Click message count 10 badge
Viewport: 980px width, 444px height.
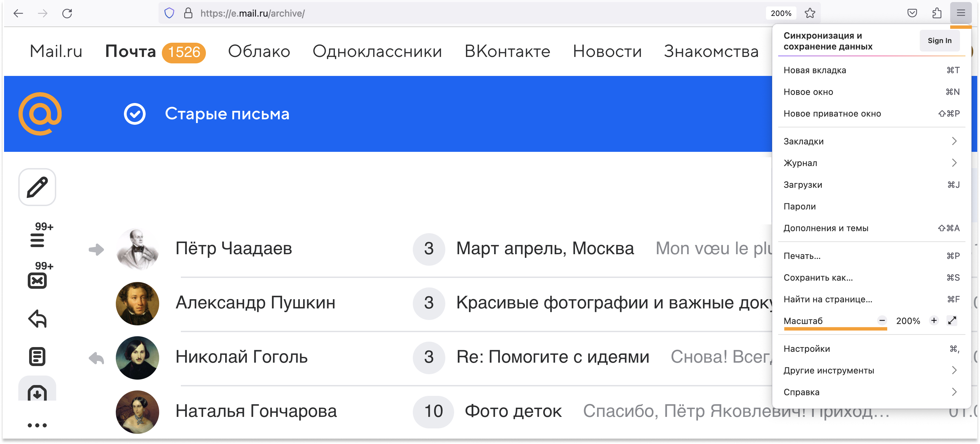click(x=433, y=412)
